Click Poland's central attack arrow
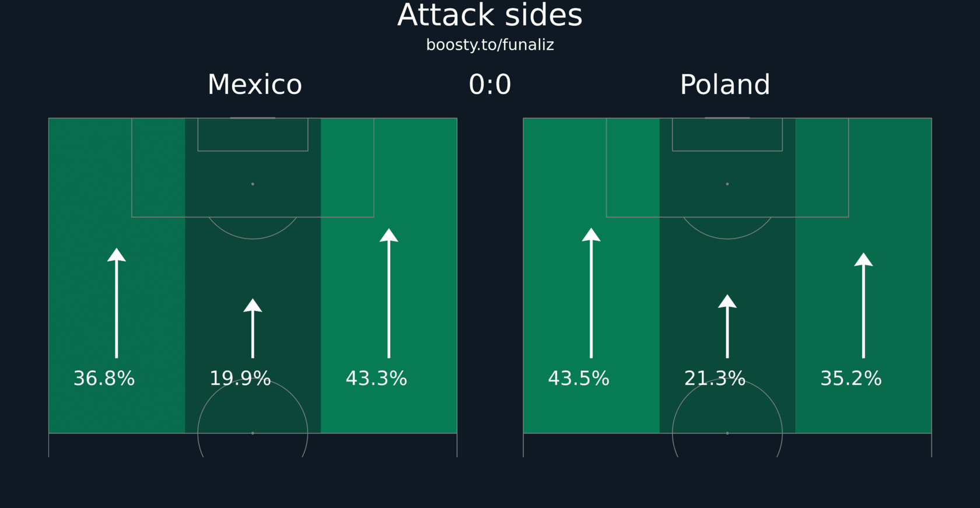 pyautogui.click(x=727, y=327)
